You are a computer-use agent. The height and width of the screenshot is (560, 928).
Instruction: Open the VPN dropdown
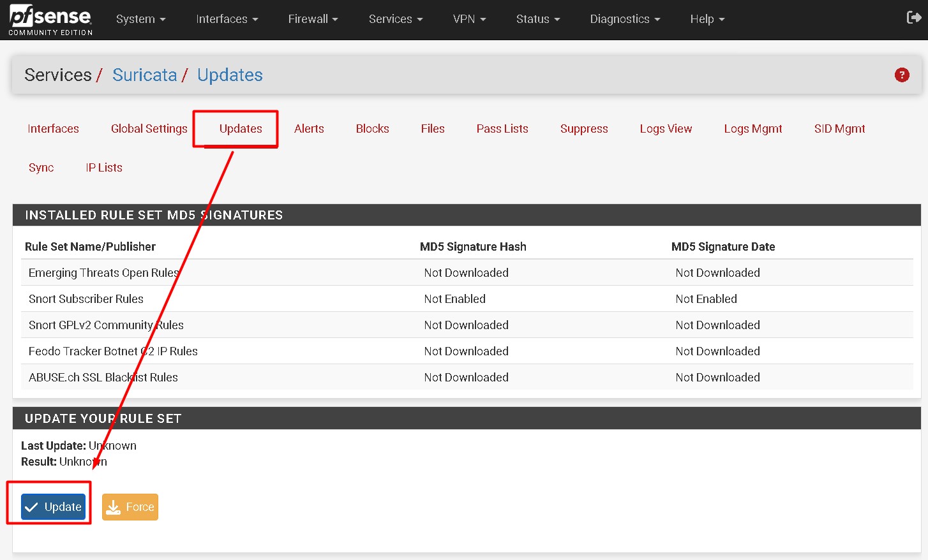[468, 19]
